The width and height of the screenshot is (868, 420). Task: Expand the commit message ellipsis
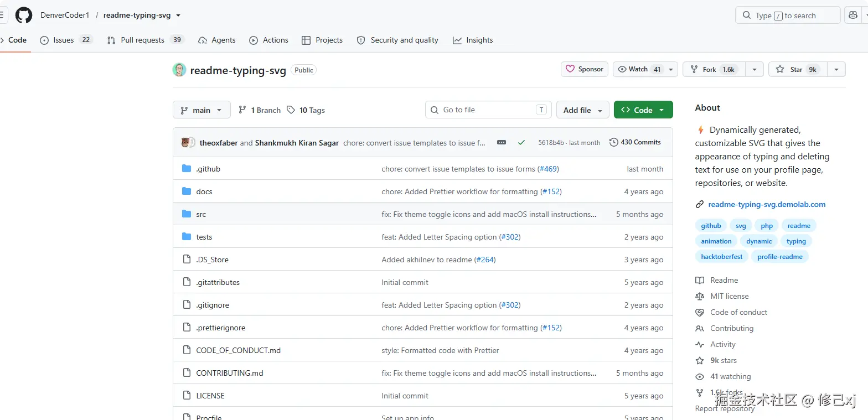point(502,142)
